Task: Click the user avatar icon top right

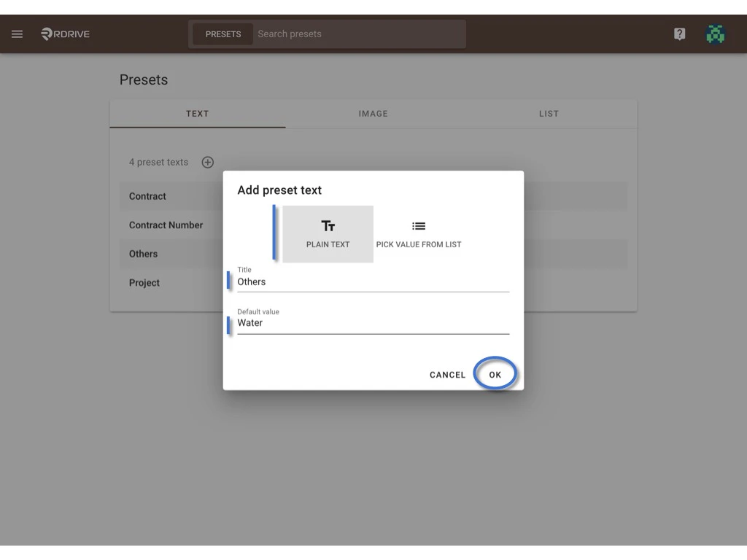Action: point(715,34)
